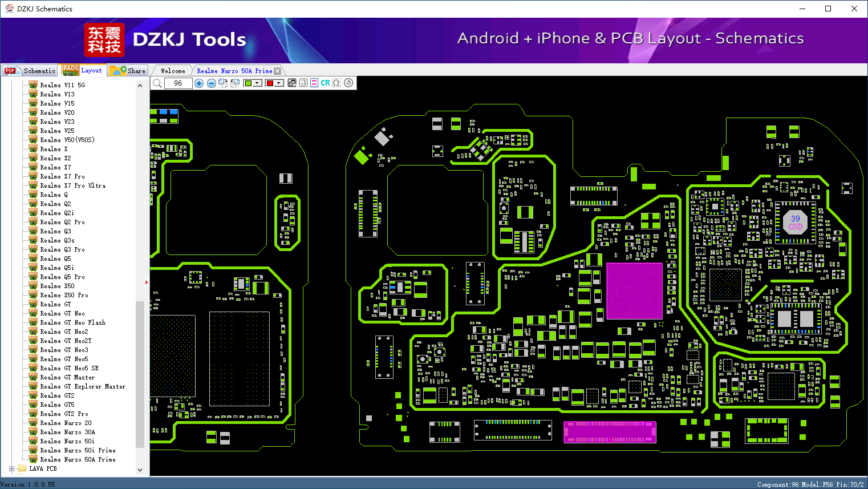Click the component search field showing 96

coord(178,83)
